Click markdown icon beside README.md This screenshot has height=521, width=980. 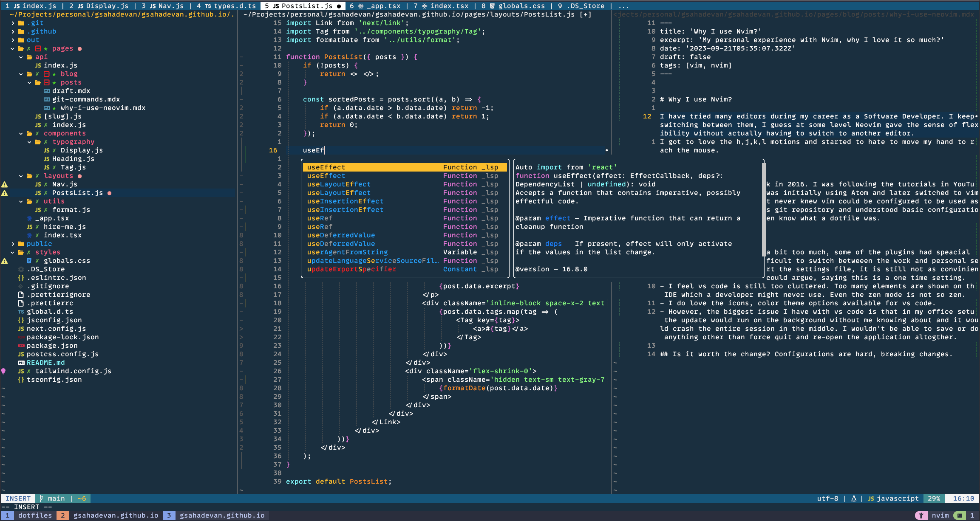coord(21,363)
